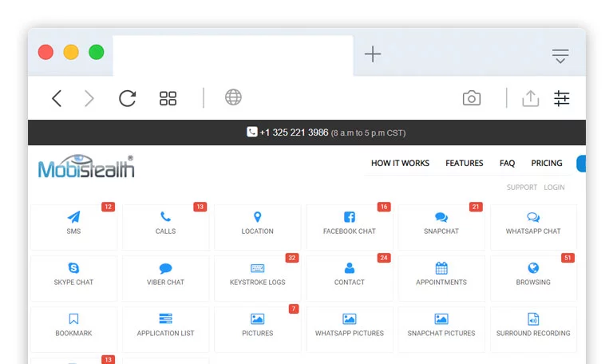Open the SKYPE CHAT tile
Image resolution: width=613 pixels, height=364 pixels.
pos(73,278)
